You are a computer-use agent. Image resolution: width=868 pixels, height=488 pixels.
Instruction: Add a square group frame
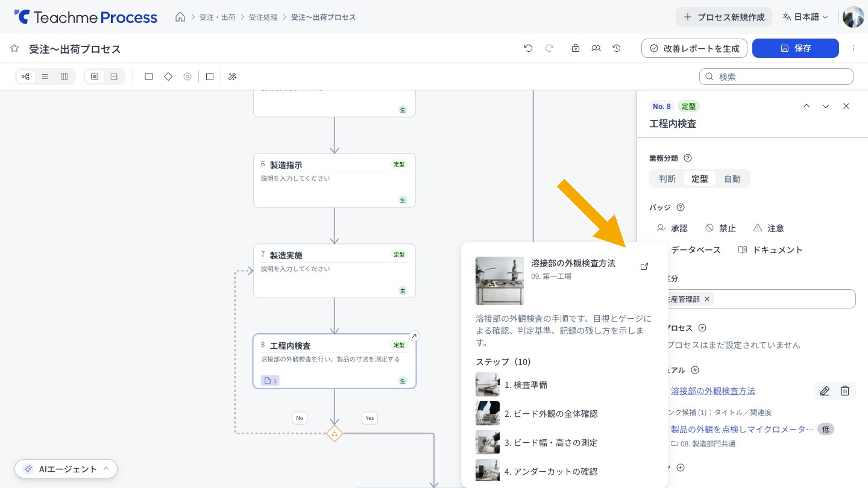coord(210,77)
